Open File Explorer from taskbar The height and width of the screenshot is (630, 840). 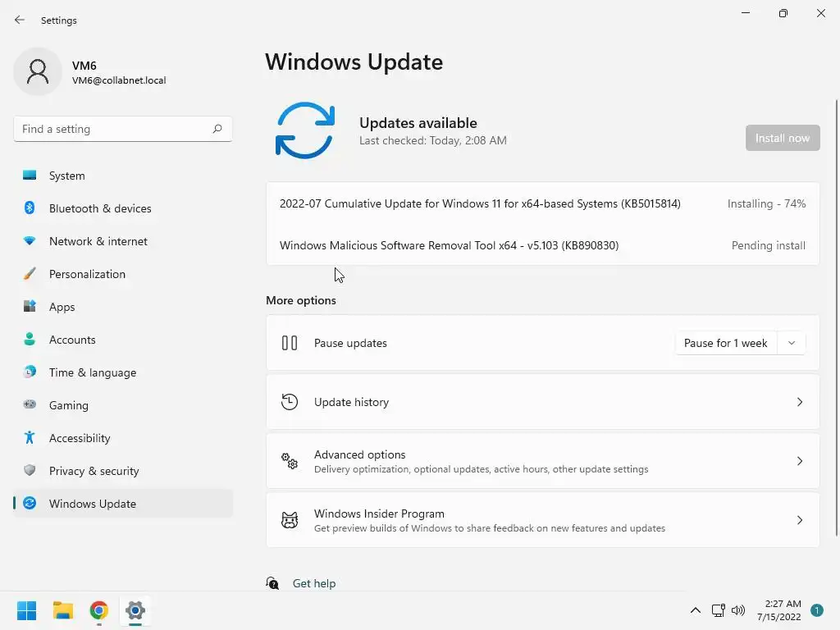[62, 610]
